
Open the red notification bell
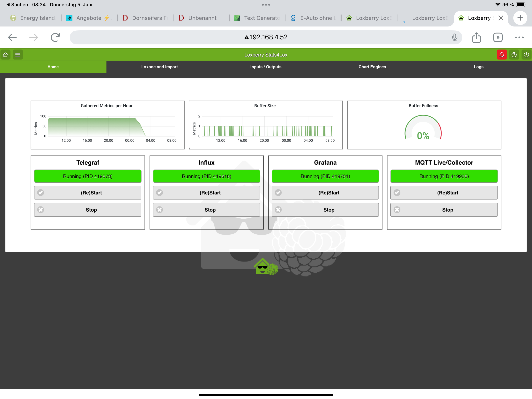coord(501,55)
